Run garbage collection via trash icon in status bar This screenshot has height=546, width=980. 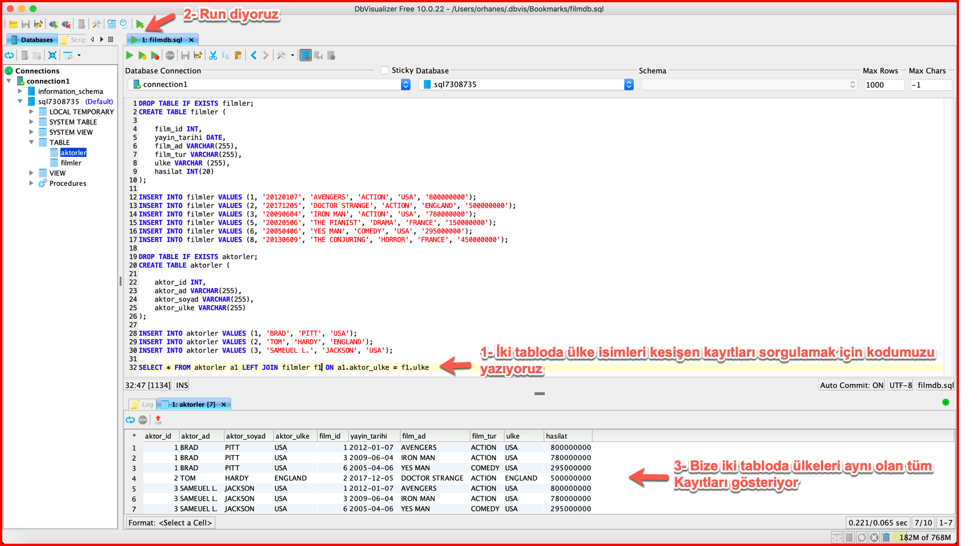pos(886,537)
